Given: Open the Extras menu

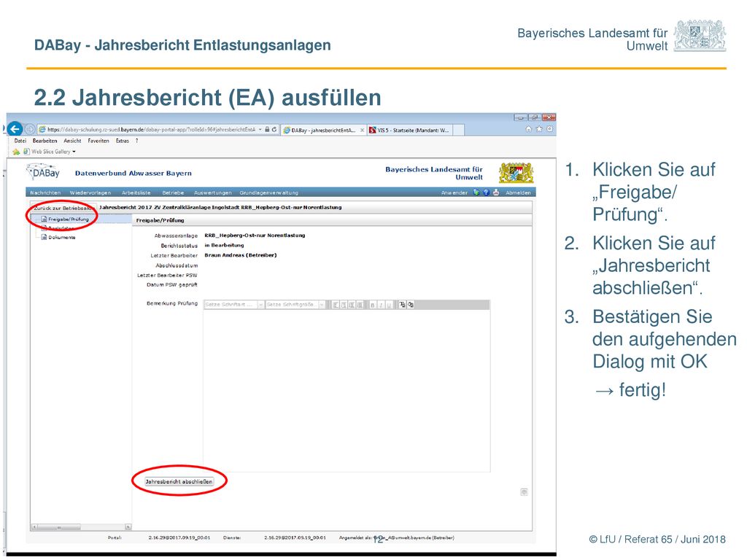Looking at the screenshot, I should pos(123,141).
